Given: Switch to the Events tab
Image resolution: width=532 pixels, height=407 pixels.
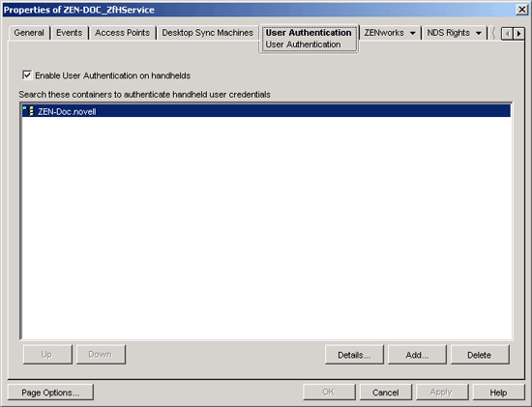Looking at the screenshot, I should coord(70,33).
